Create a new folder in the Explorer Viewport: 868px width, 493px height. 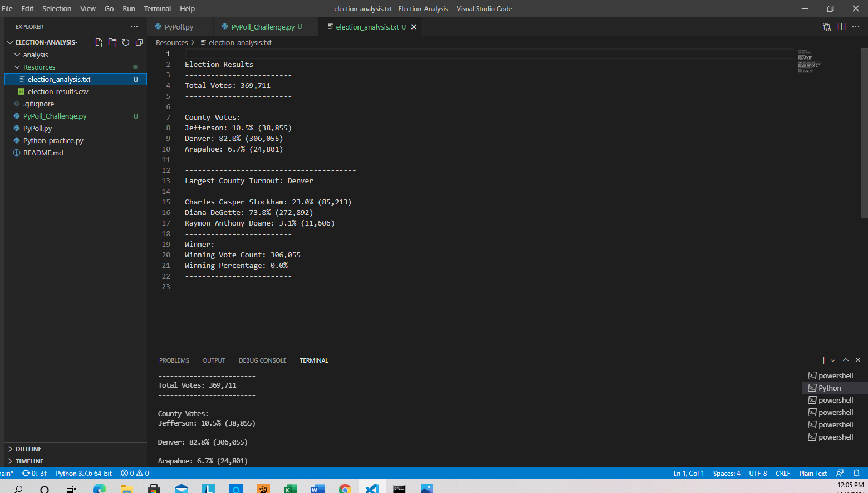coord(112,42)
